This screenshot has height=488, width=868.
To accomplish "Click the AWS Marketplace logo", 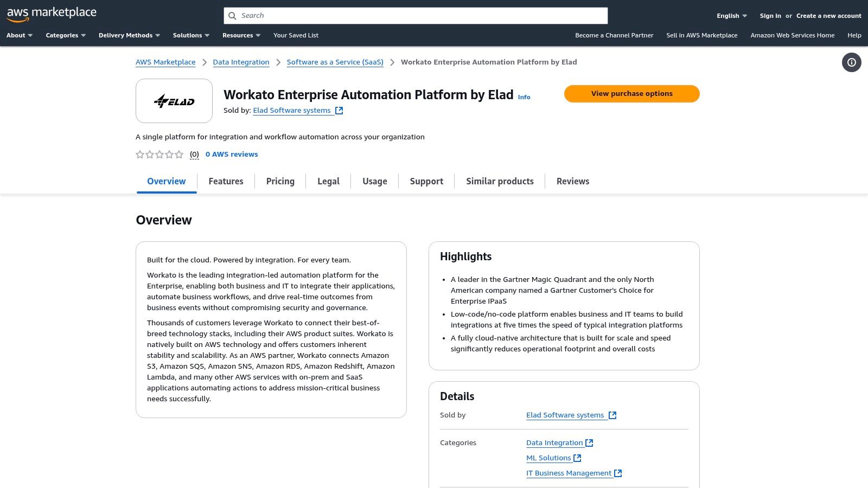I will pyautogui.click(x=52, y=13).
